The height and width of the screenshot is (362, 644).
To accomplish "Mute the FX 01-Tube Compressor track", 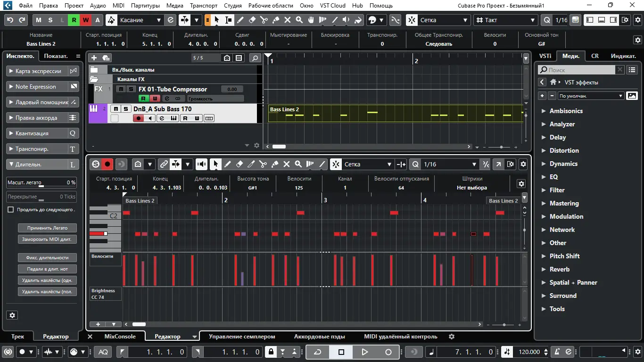I will tap(121, 89).
